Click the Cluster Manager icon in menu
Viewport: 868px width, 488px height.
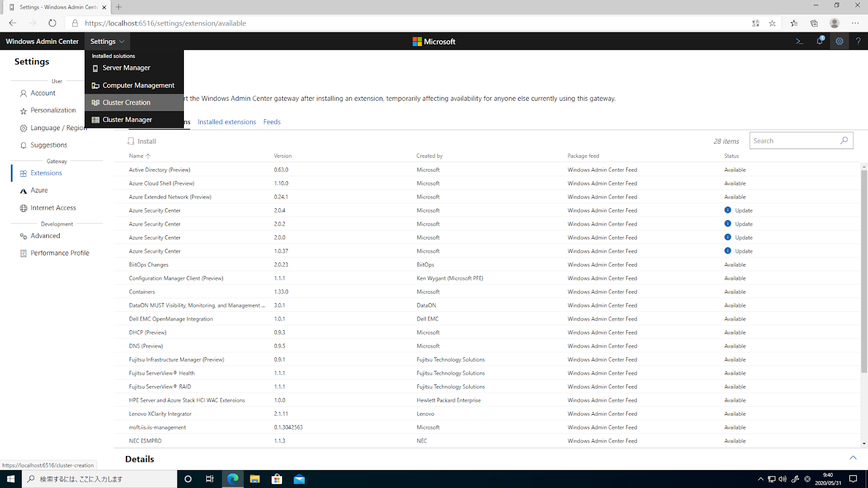coord(95,120)
